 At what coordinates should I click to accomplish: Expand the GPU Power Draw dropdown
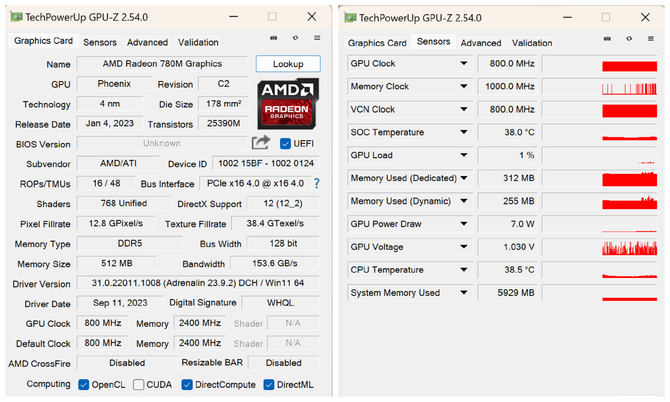point(464,224)
